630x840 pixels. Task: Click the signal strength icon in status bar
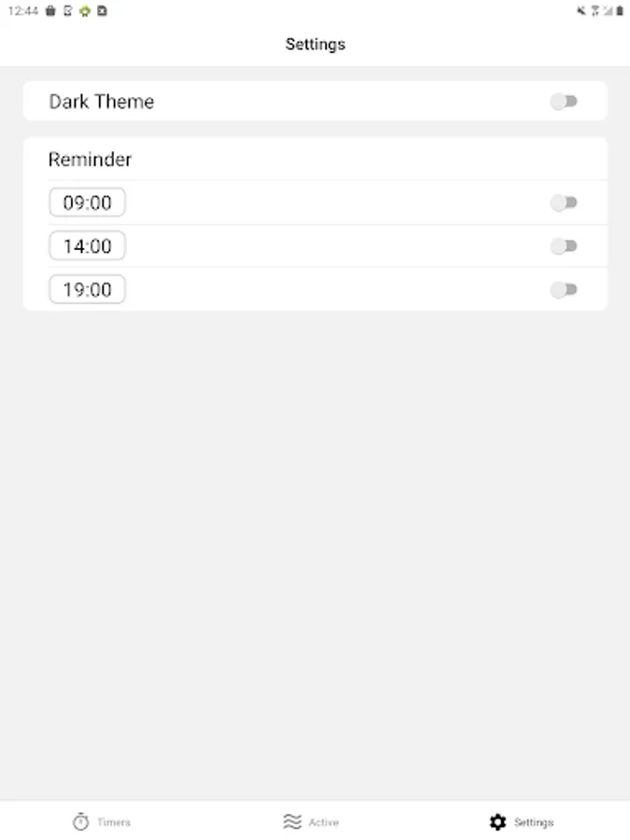pyautogui.click(x=607, y=11)
